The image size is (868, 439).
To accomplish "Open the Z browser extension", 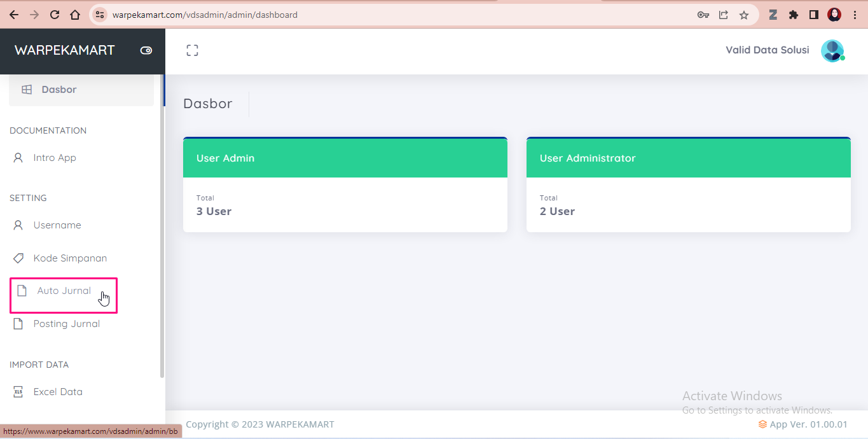I will coord(773,15).
